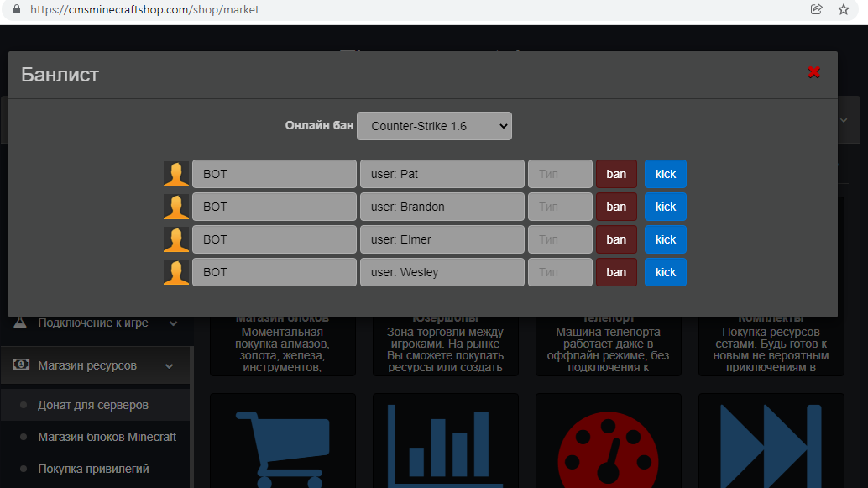The image size is (868, 488).
Task: Click the share icon in address bar
Action: [816, 9]
